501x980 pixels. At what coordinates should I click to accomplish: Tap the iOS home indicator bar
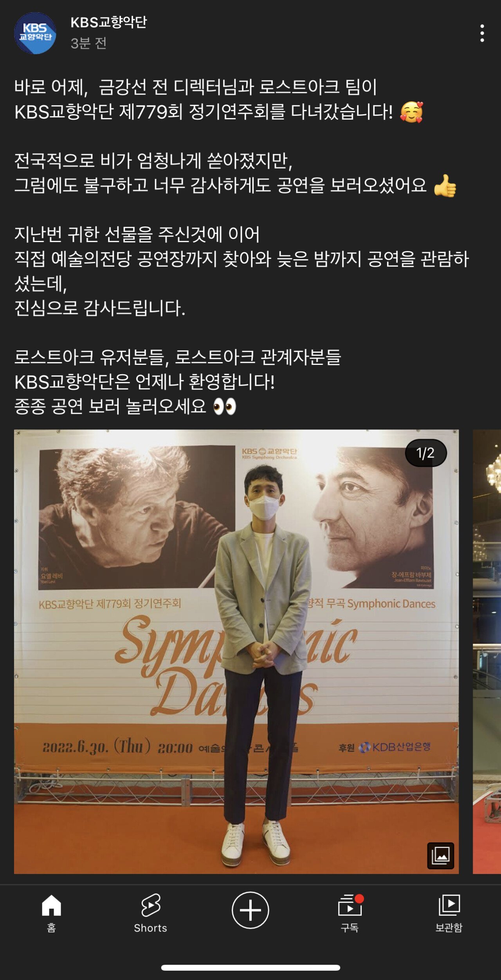click(x=250, y=968)
